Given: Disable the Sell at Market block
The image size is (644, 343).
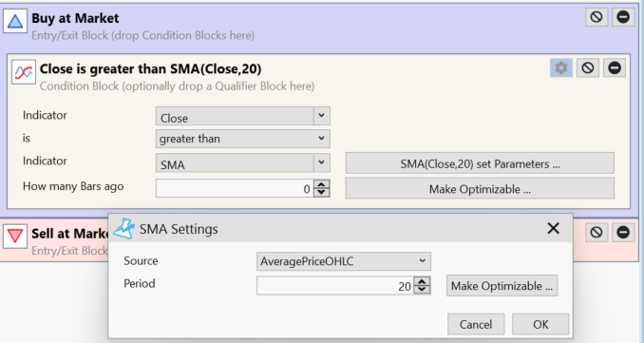Looking at the screenshot, I should 597,233.
